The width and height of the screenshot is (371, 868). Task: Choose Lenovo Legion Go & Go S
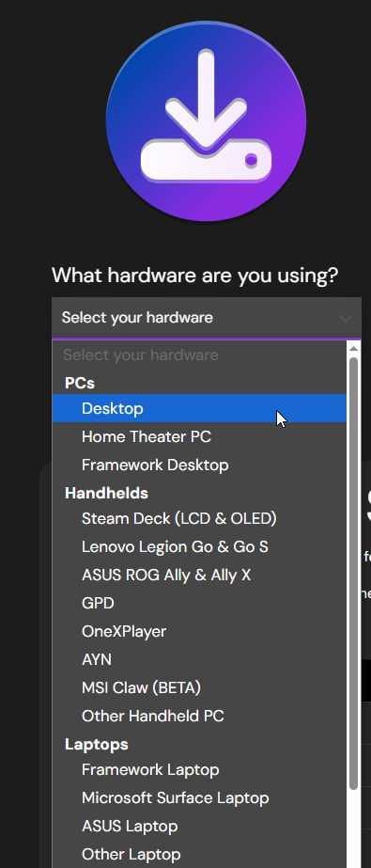199,547
